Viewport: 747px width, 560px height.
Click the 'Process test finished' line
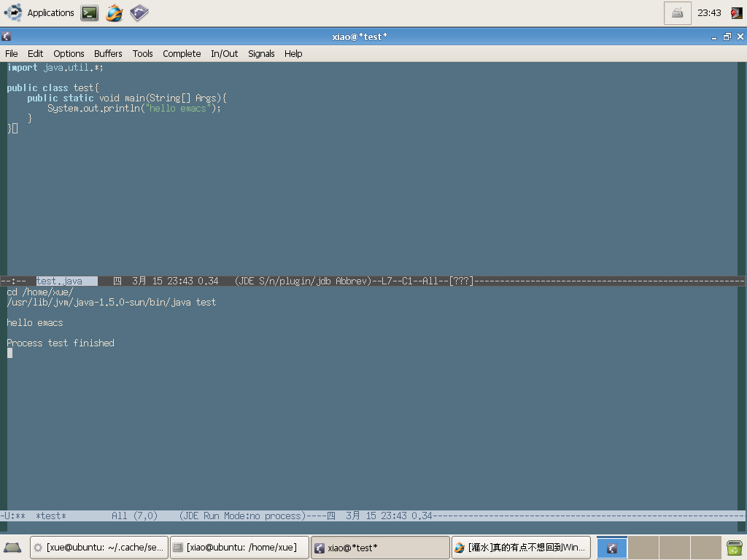pos(61,343)
